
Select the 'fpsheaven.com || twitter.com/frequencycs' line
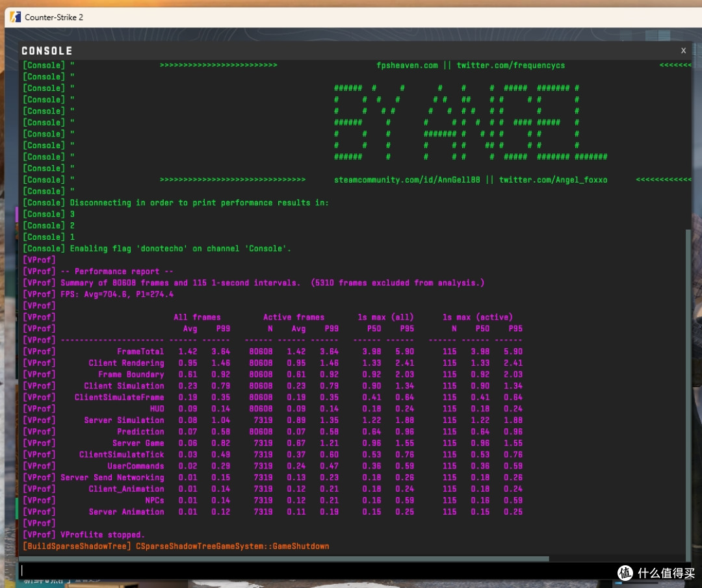[x=471, y=66]
